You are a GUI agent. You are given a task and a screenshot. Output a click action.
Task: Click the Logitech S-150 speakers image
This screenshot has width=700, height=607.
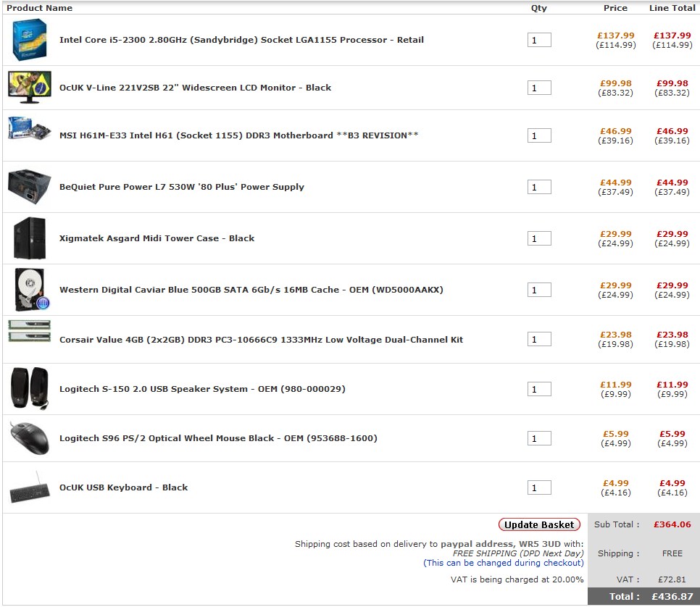30,389
